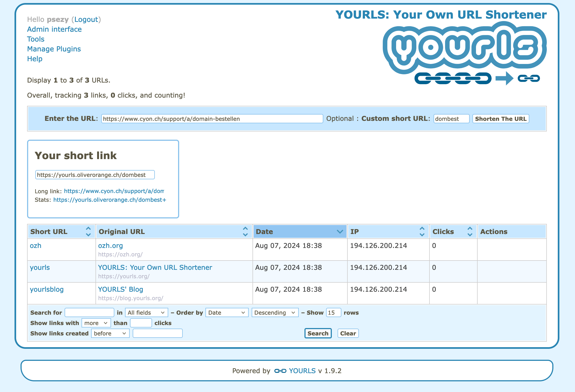Image resolution: width=575 pixels, height=392 pixels.
Task: Click the Original URL column header
Action: pyautogui.click(x=174, y=232)
